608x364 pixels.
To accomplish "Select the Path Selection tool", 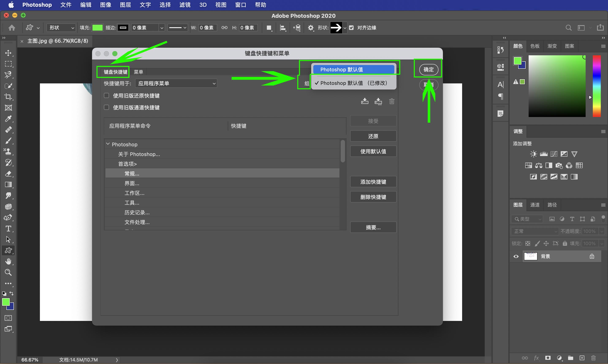I will pyautogui.click(x=8, y=239).
